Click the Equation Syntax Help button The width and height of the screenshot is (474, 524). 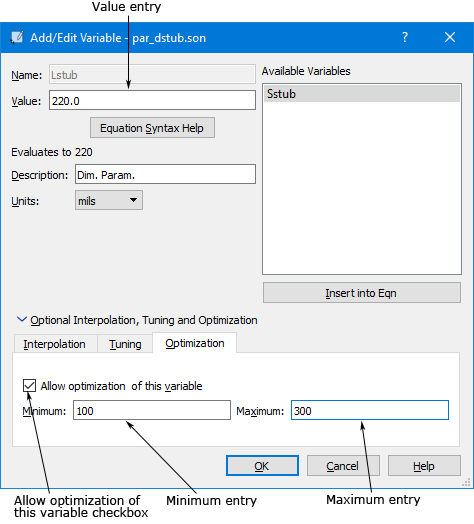click(152, 128)
